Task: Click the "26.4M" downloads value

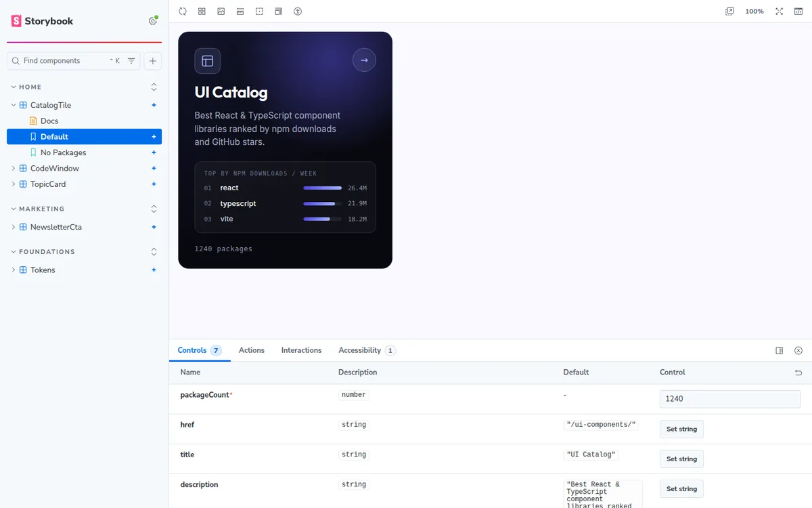Action: pyautogui.click(x=357, y=188)
